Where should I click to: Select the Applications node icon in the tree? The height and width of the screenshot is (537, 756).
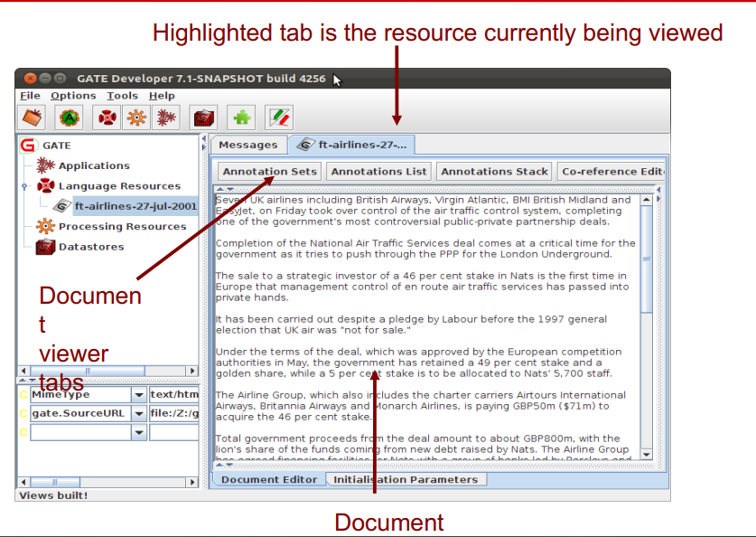[45, 165]
